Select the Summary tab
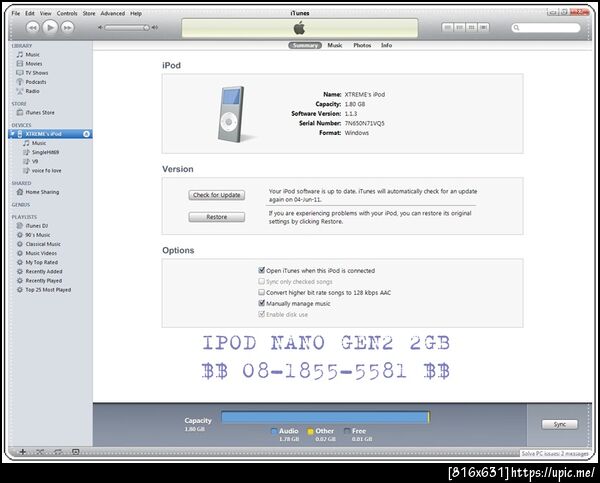The height and width of the screenshot is (483, 600). pyautogui.click(x=305, y=45)
